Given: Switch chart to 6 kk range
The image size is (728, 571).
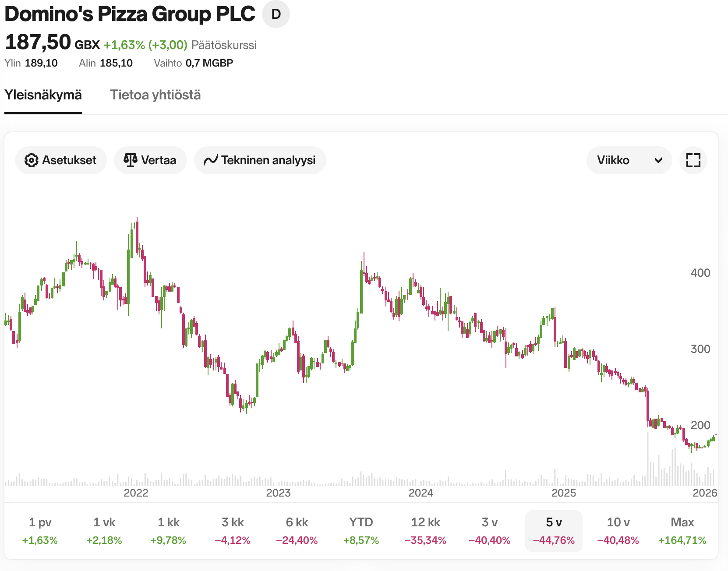Looking at the screenshot, I should 297,531.
